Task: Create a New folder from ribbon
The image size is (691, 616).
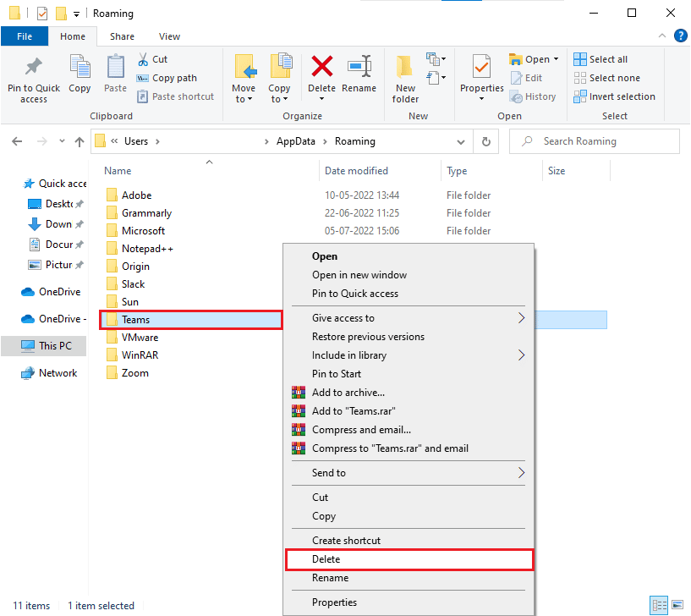Action: (405, 80)
